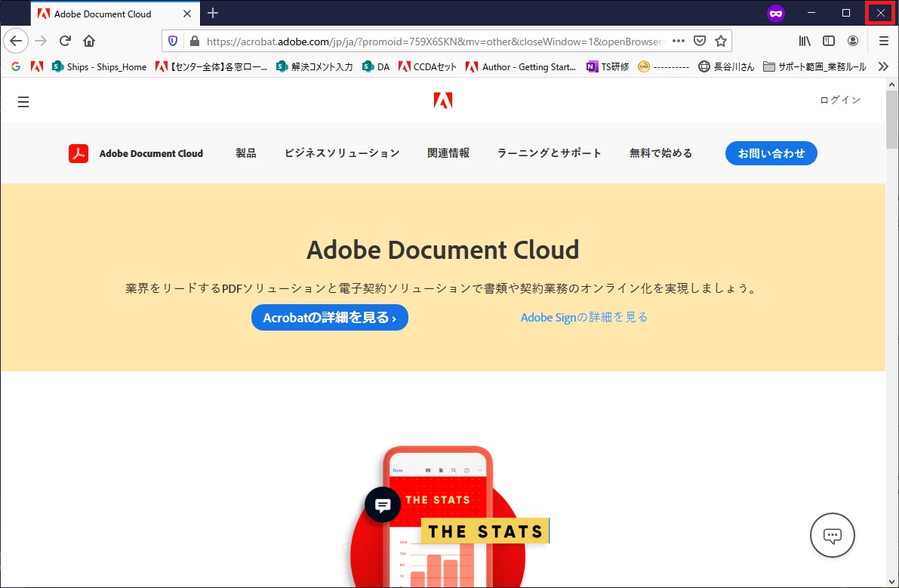Open the ラーニングとサポート menu
The height and width of the screenshot is (588, 899).
coord(550,153)
